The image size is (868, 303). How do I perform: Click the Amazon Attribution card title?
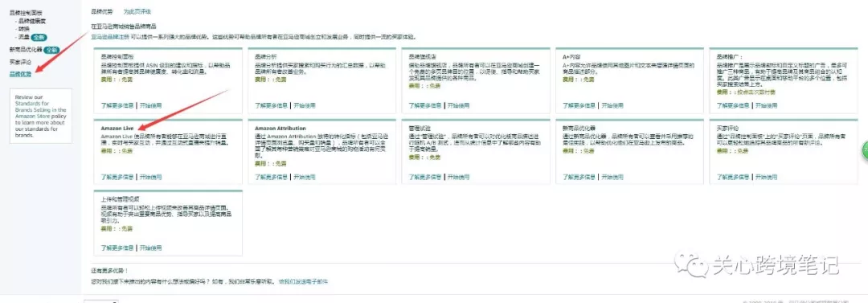(280, 129)
